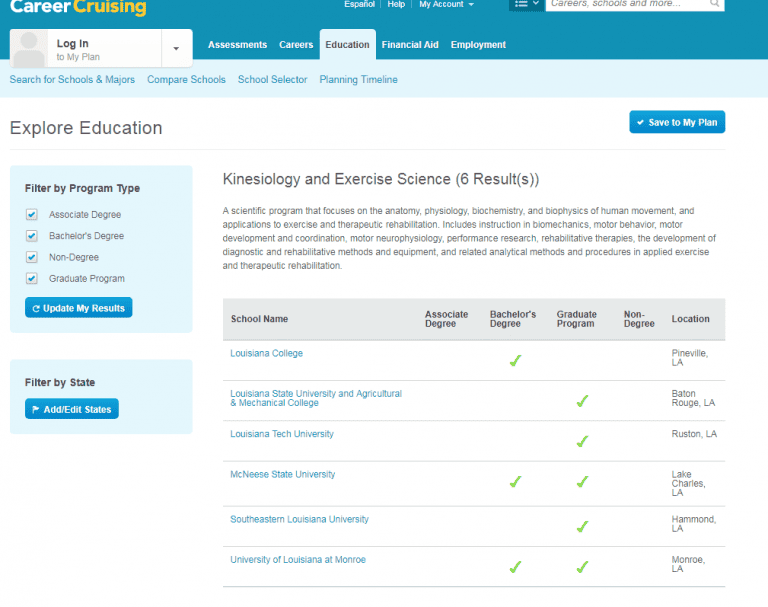Open the School Selector link
The height and width of the screenshot is (607, 768).
(272, 79)
